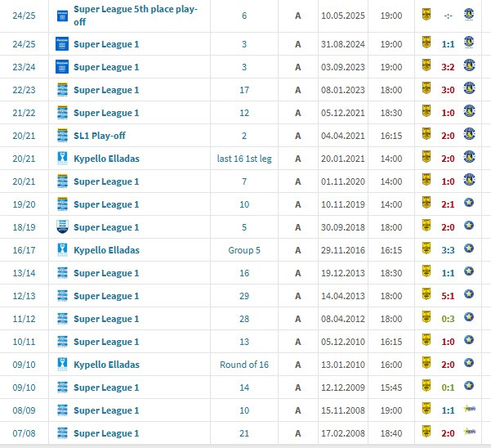The width and height of the screenshot is (491, 448).
Task: Click the away team crest in the 10.05.2025 row
Action: [x=467, y=15]
